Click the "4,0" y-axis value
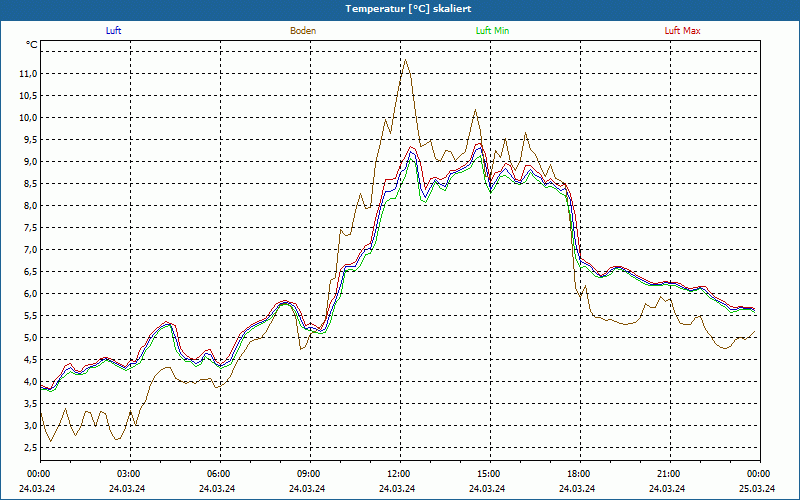The width and height of the screenshot is (800, 500). (31, 381)
